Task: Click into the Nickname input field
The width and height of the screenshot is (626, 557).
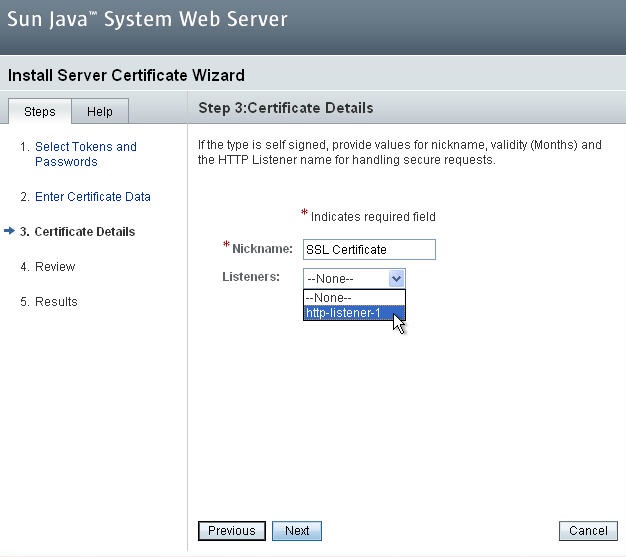Action: coord(369,250)
